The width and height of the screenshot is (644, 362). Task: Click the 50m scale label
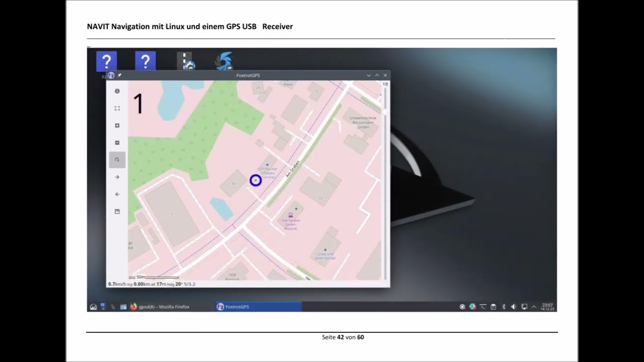141,277
